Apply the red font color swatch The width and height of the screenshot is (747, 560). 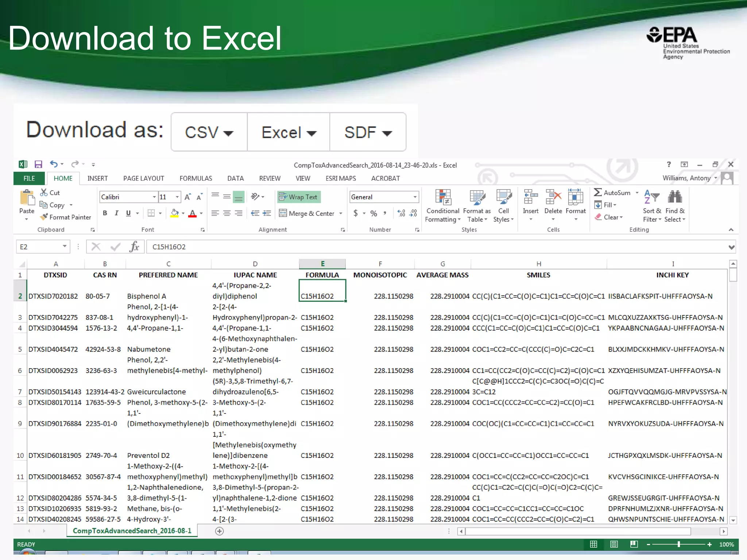click(193, 213)
